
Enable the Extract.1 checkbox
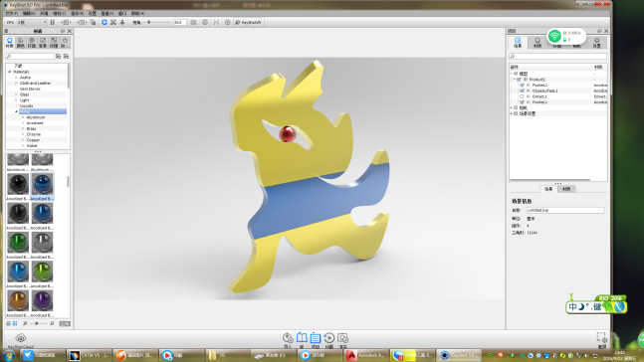click(522, 96)
